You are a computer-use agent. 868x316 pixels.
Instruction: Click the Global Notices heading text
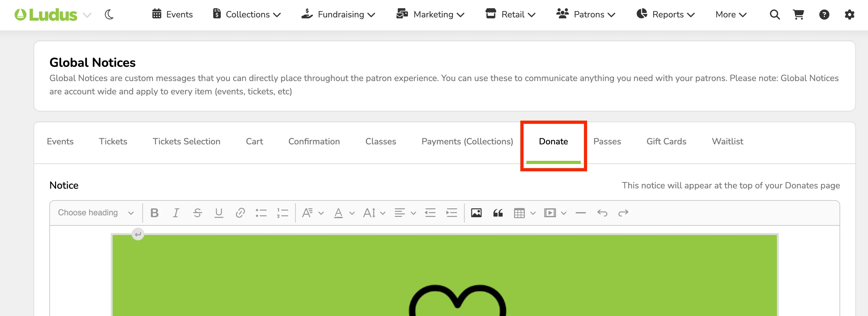(x=92, y=62)
